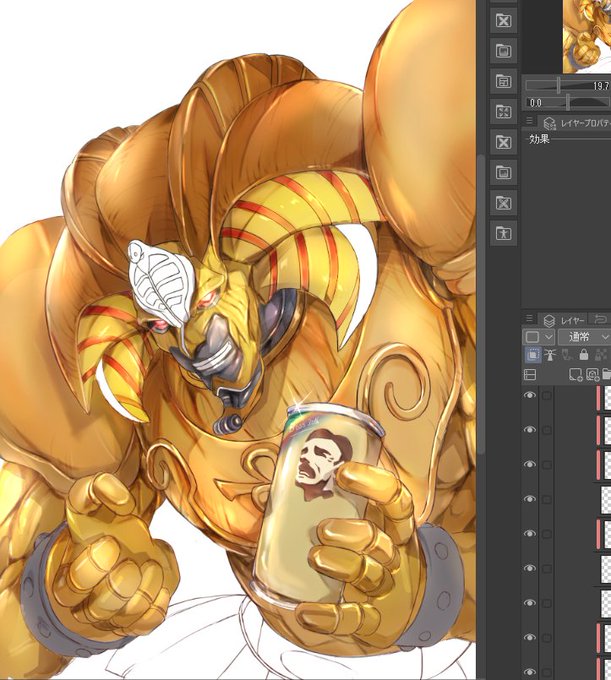
Task: Click the navigator zoom slider showing 19.7
Action: (567, 86)
